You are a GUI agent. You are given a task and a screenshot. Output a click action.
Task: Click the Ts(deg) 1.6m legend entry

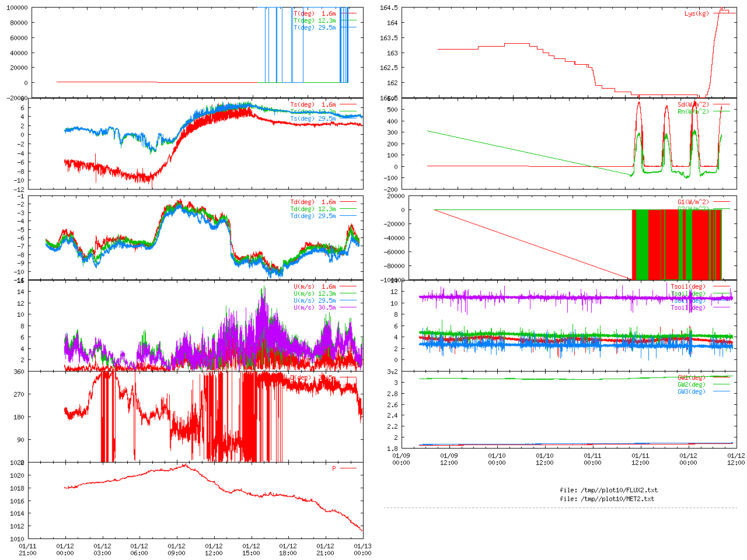tap(313, 105)
